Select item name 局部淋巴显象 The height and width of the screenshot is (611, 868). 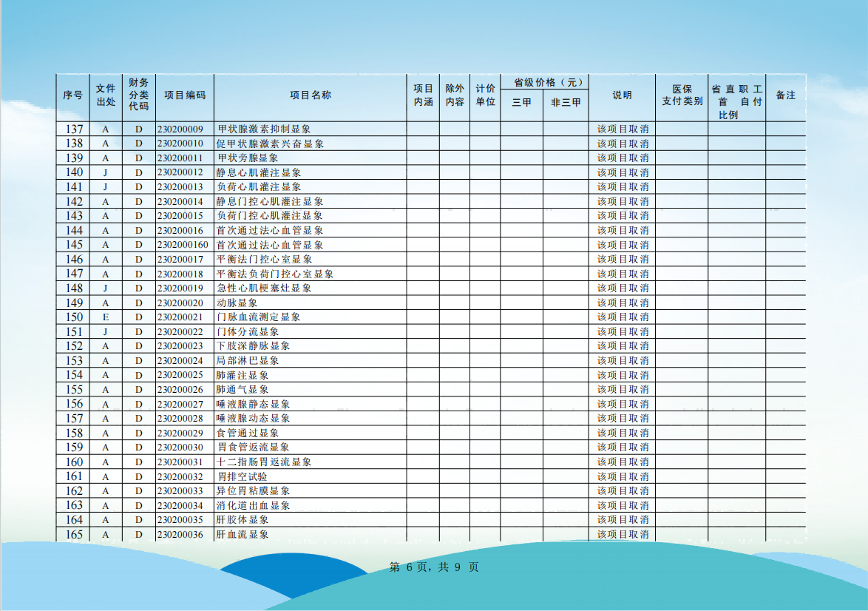248,361
